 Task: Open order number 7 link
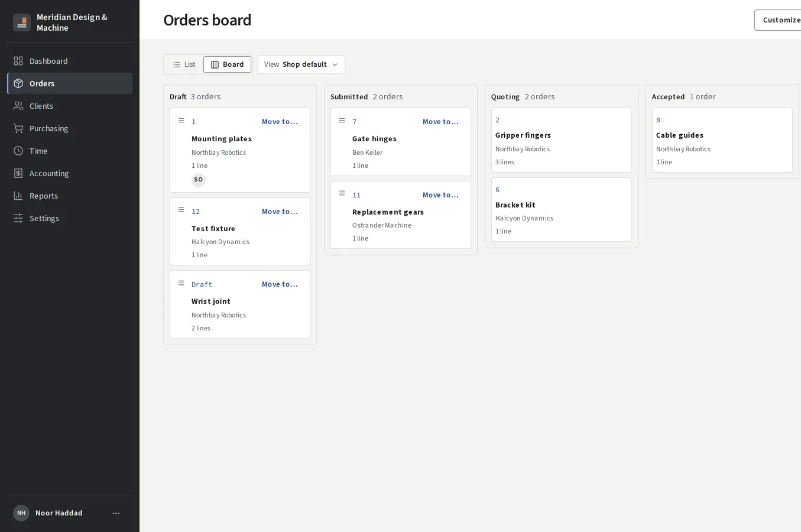(x=354, y=122)
